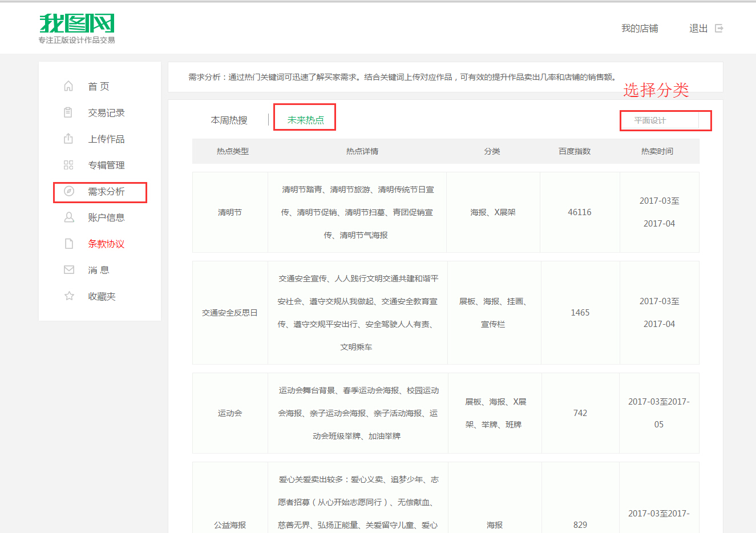Click the compass icon for 需求分析
The height and width of the screenshot is (533, 756).
pos(69,191)
